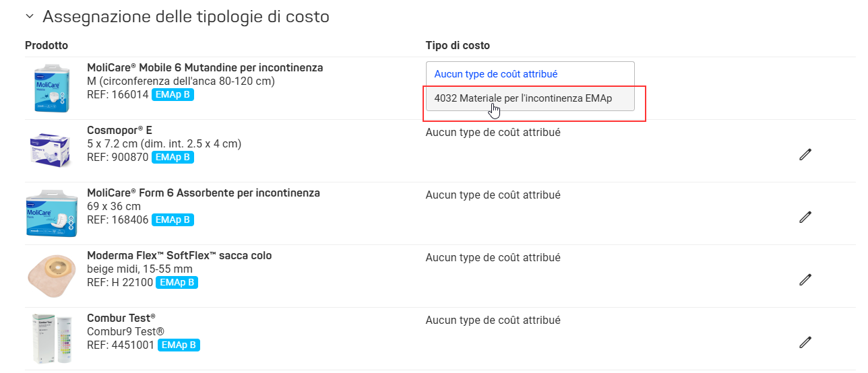The height and width of the screenshot is (373, 868).
Task: Open Moderma Flex SoftFlex sacca colo title
Action: 179,256
